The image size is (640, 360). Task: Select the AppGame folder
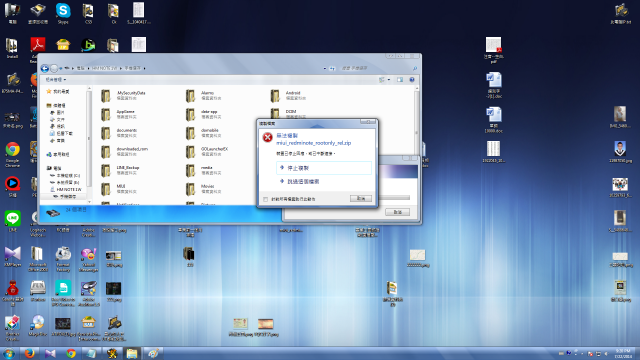pos(120,115)
